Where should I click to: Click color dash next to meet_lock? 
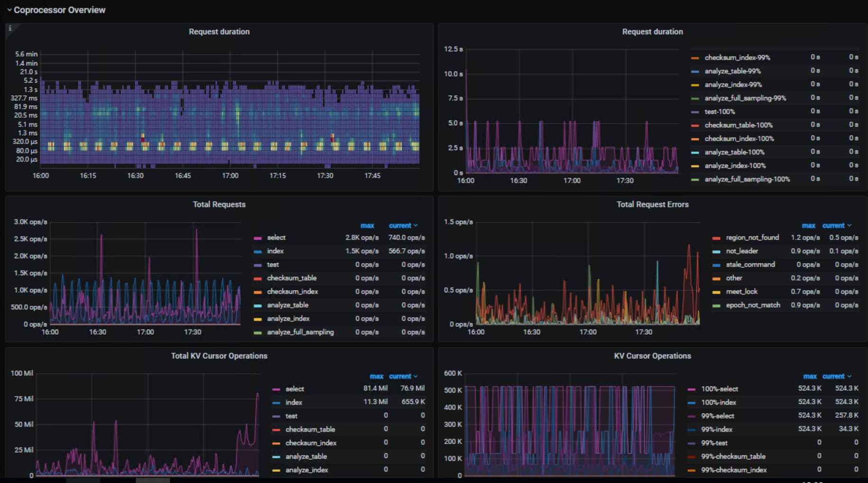pos(716,292)
